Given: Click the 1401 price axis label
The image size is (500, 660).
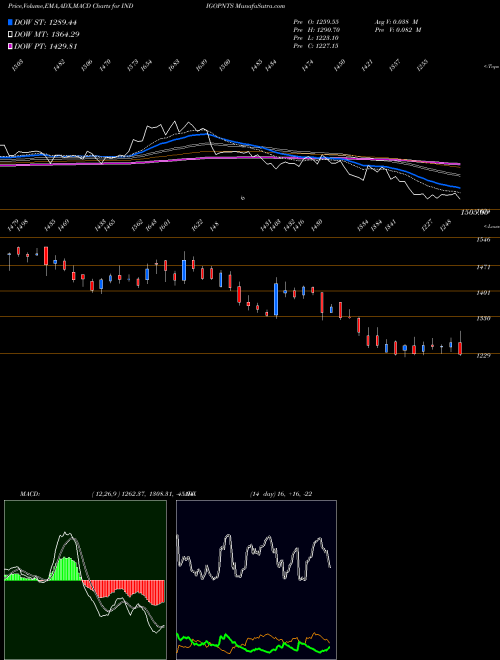Looking at the screenshot, I should [x=483, y=293].
